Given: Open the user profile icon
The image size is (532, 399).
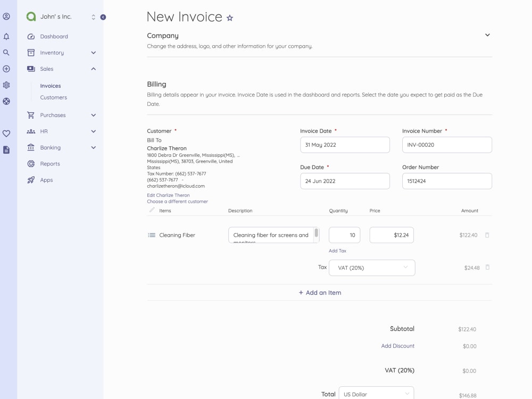Looking at the screenshot, I should (x=6, y=16).
